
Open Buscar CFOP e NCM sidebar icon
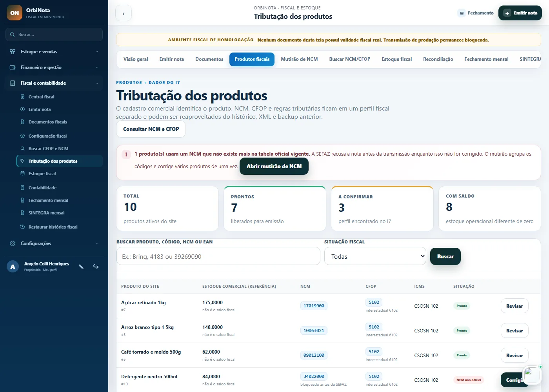(22, 149)
